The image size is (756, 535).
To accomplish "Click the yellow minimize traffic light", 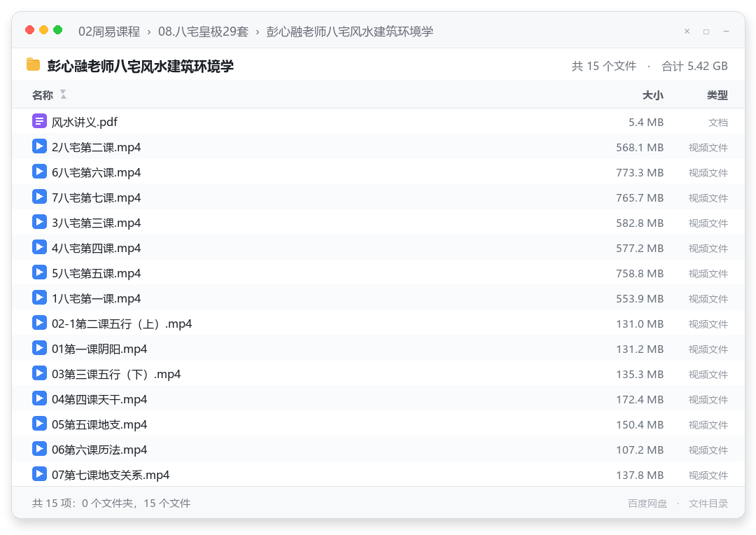I will 44,30.
